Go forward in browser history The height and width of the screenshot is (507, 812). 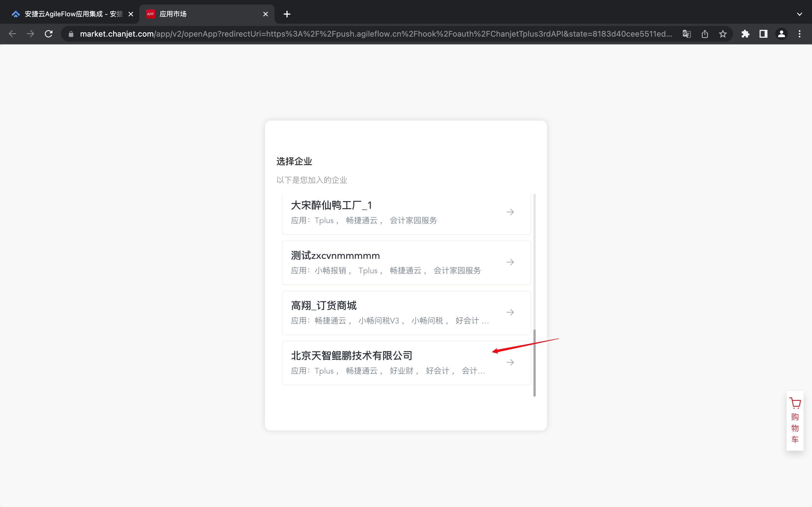[30, 34]
